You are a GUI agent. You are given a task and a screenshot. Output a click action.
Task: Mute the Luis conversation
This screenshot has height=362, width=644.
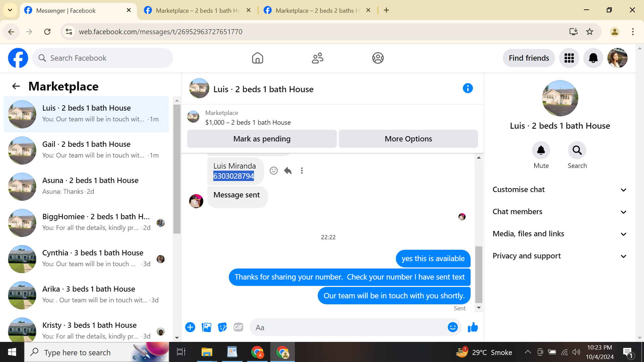pos(541,150)
